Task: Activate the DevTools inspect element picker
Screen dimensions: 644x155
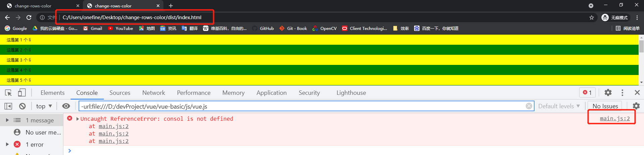Action: pyautogui.click(x=8, y=92)
